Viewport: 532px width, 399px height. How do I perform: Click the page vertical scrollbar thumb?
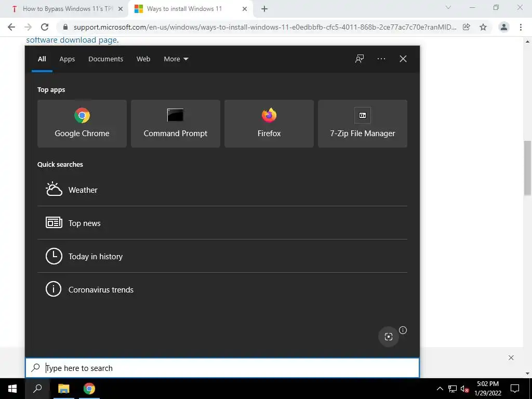click(527, 168)
